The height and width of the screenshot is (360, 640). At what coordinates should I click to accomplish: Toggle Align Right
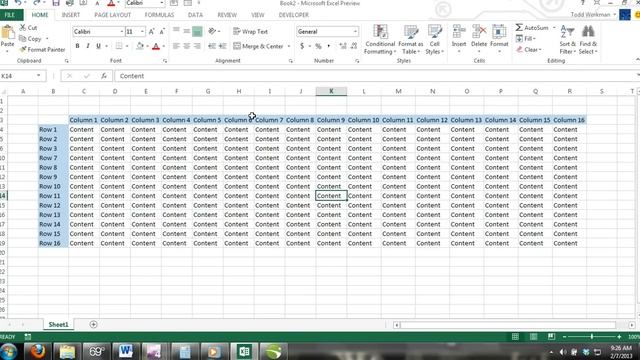click(197, 46)
